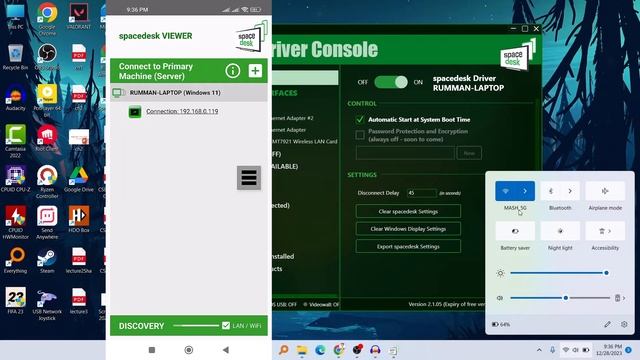640x360 pixels.
Task: Click Clear spacedesk Settings button
Action: point(408,211)
